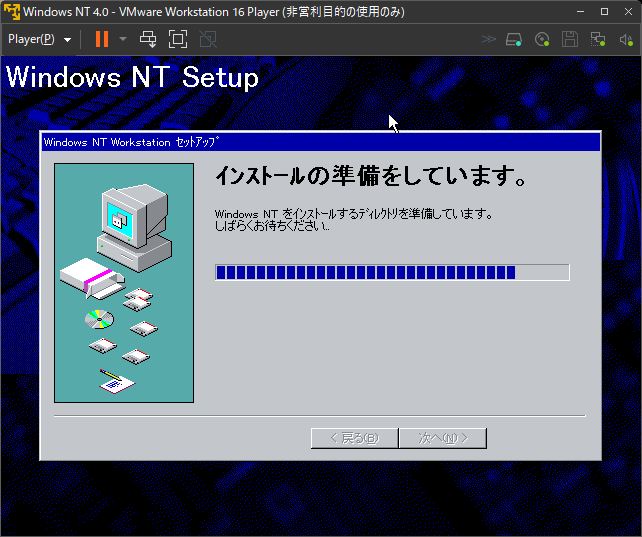This screenshot has height=537, width=642.
Task: Close the VMware Player window
Action: click(x=628, y=11)
